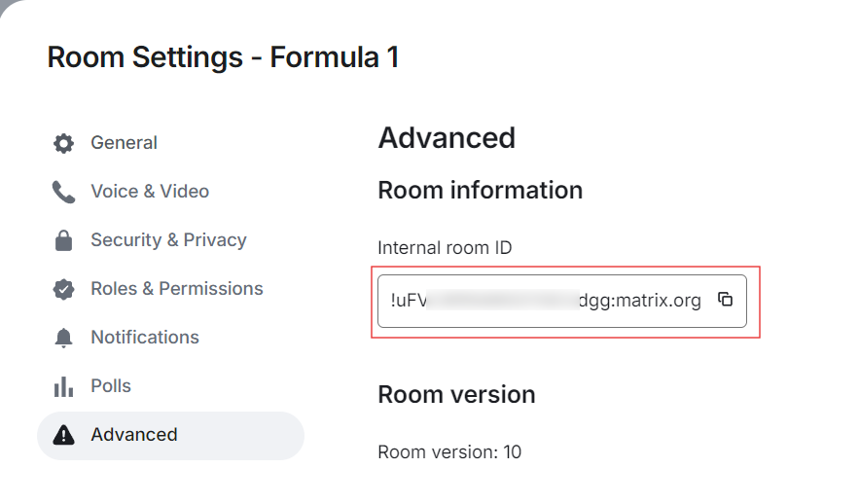The height and width of the screenshot is (504, 859).
Task: Open the Polls tab label
Action: point(111,386)
